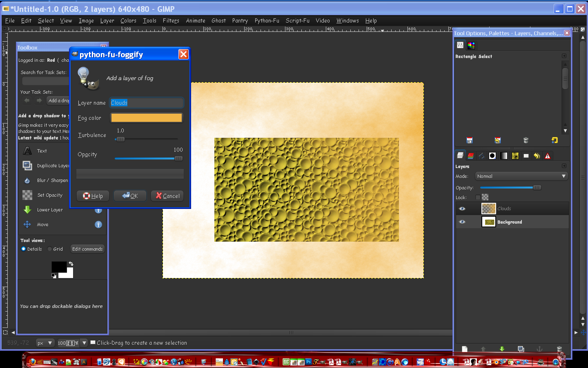
Task: Click the duplicate layer icon below layers list
Action: point(521,349)
